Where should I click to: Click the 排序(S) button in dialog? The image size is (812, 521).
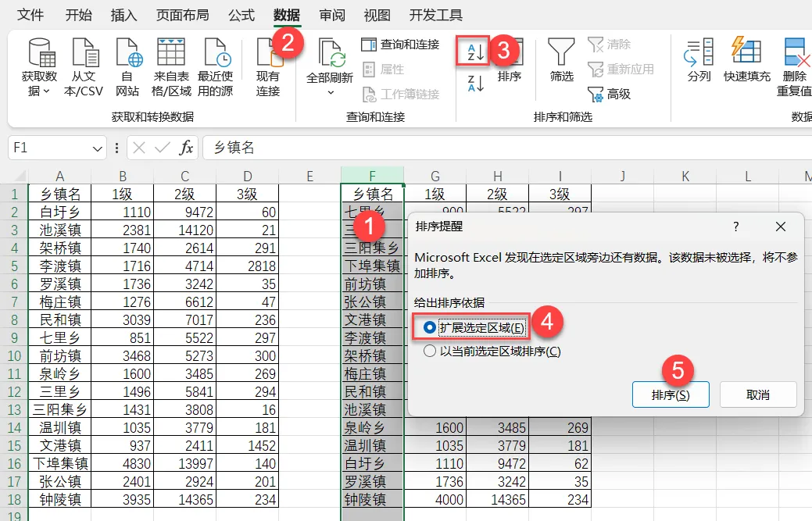point(671,394)
